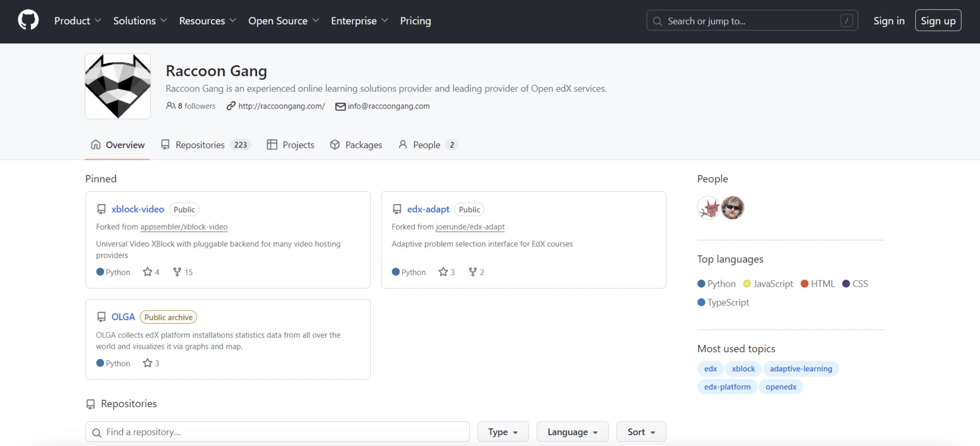Click the Sign in link
The width and height of the screenshot is (980, 446).
click(889, 20)
